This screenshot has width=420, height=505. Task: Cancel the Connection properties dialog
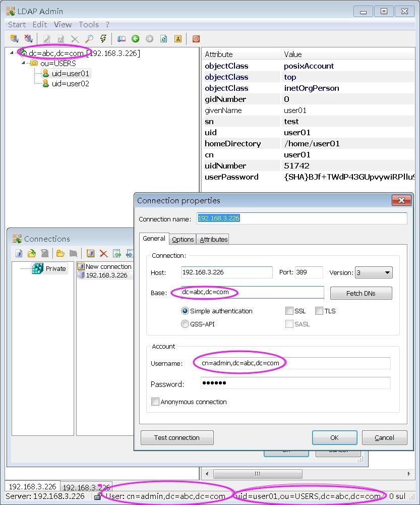(384, 437)
